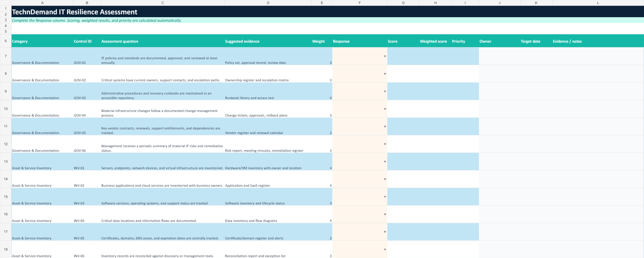The height and width of the screenshot is (258, 644).
Task: Select the GOV-03 control ID cell
Action: [x=87, y=91]
